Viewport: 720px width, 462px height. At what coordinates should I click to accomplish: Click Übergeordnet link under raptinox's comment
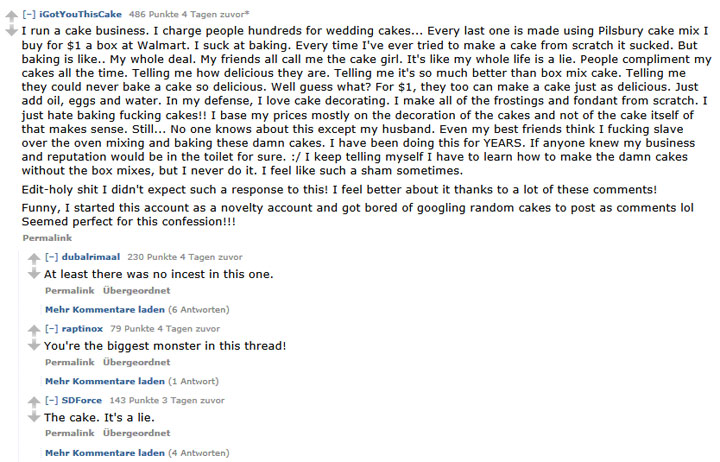[136, 362]
